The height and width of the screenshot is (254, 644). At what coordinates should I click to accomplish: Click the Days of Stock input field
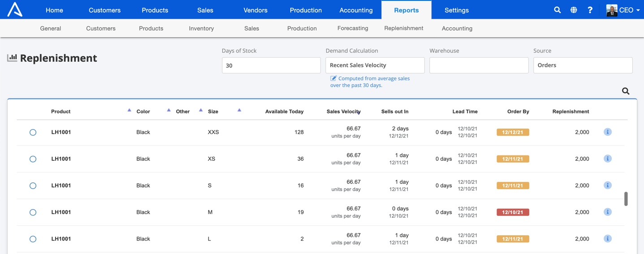[x=271, y=65]
